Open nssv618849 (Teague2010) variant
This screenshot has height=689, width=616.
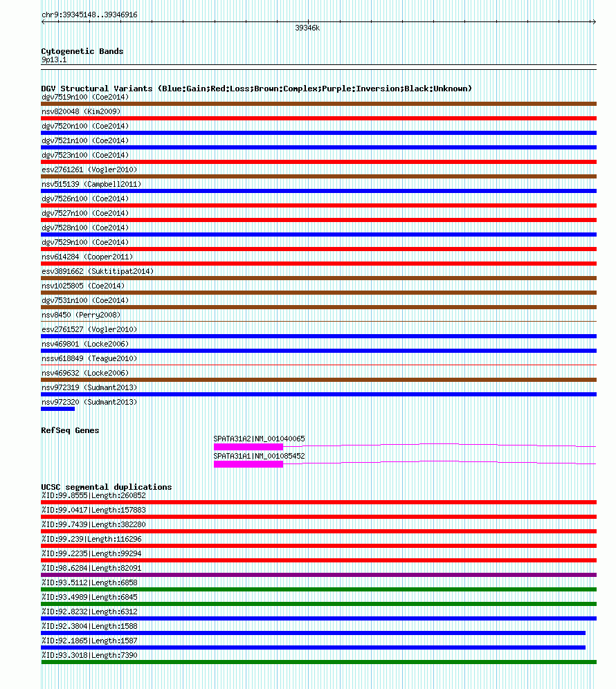[x=89, y=358]
